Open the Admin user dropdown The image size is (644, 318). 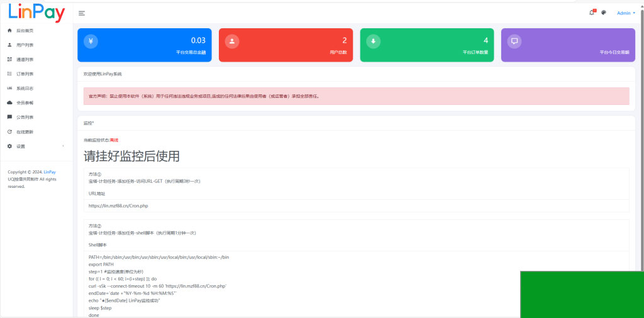[x=626, y=13]
